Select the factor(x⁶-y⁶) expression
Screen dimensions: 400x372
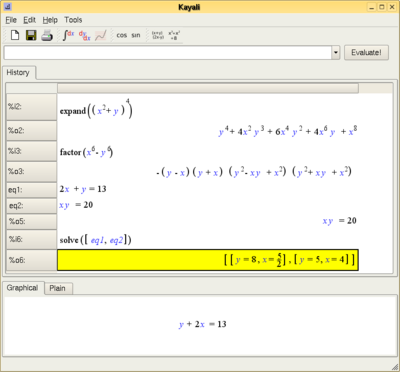pos(86,152)
